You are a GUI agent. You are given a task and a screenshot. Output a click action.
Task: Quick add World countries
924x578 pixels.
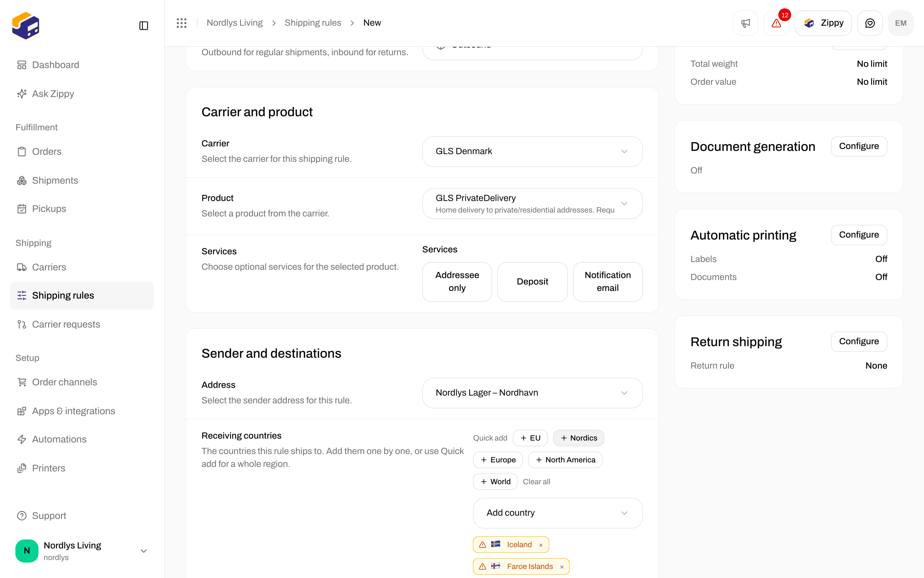click(x=495, y=482)
